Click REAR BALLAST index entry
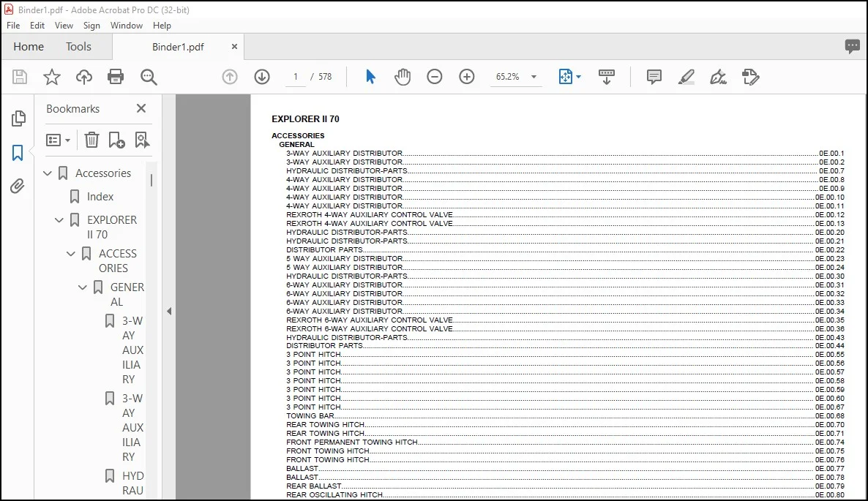Viewport: 868px width, 501px height. [565, 486]
